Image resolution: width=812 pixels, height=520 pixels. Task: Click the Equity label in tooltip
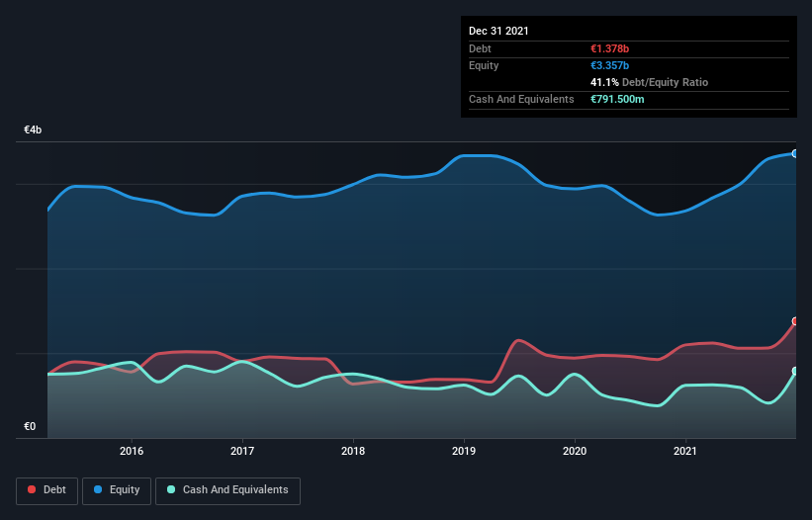(484, 65)
